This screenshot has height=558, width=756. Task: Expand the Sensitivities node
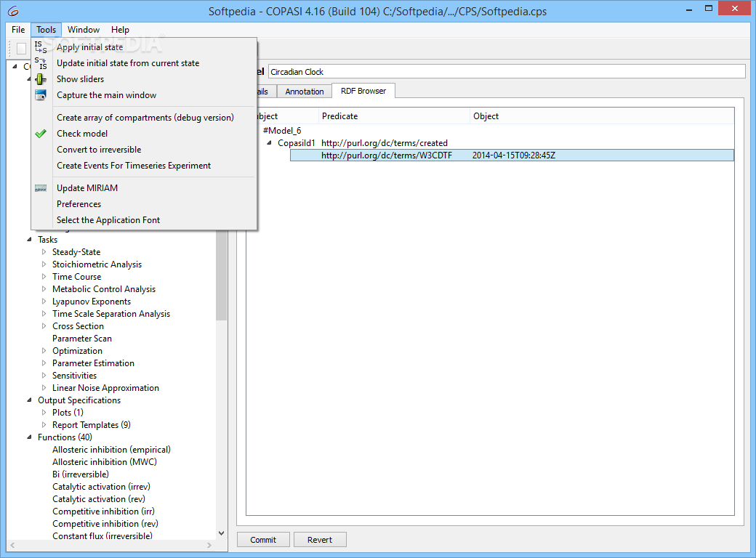click(x=44, y=376)
